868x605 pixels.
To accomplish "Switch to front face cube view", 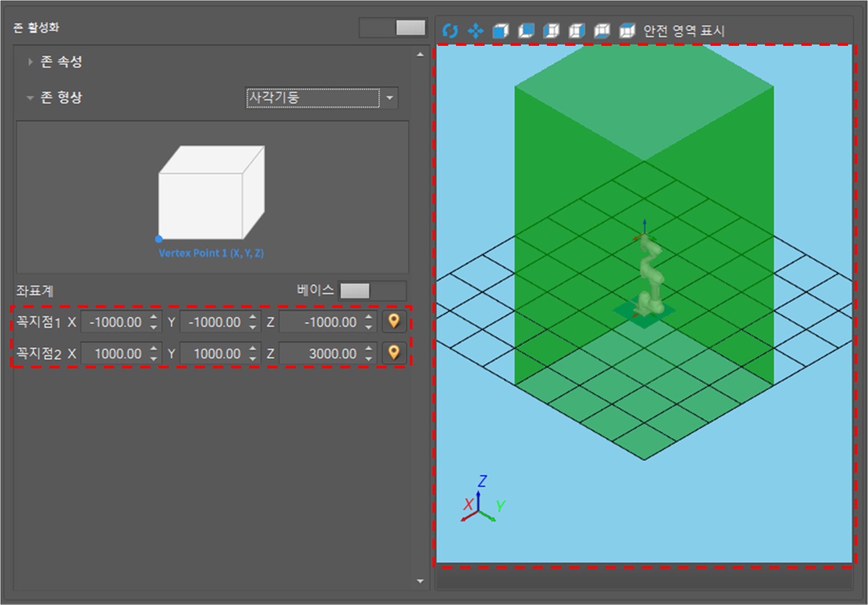I will 501,31.
